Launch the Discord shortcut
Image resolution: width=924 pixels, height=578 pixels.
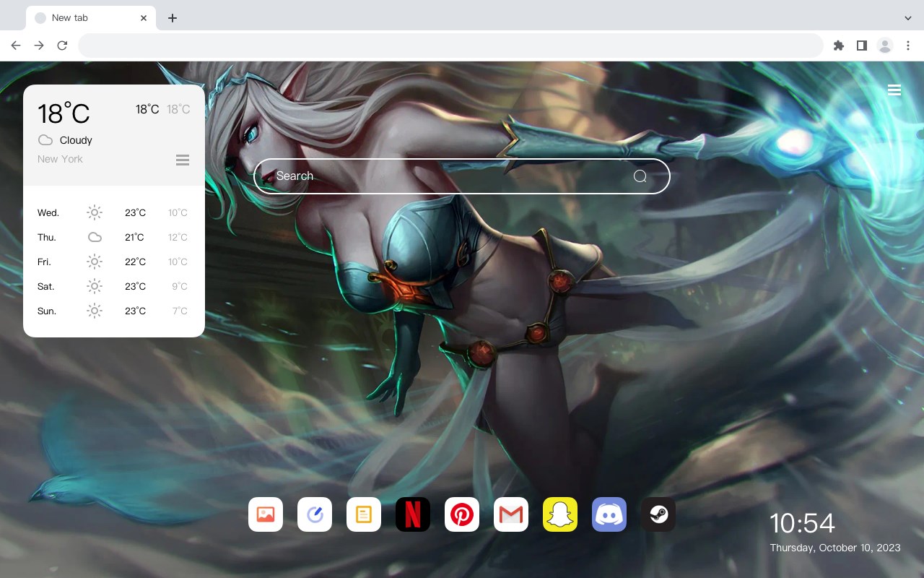tap(609, 514)
